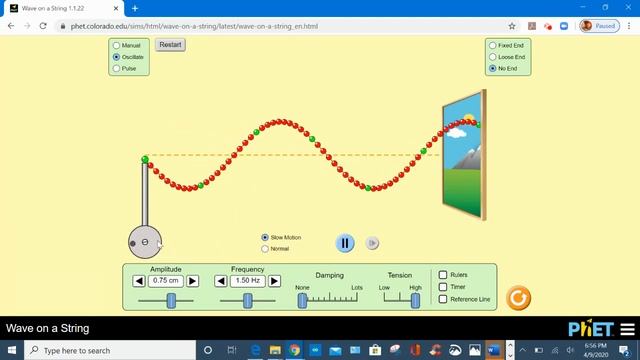Click the Zoom extension icon
Image resolution: width=640 pixels, height=360 pixels.
point(564,26)
